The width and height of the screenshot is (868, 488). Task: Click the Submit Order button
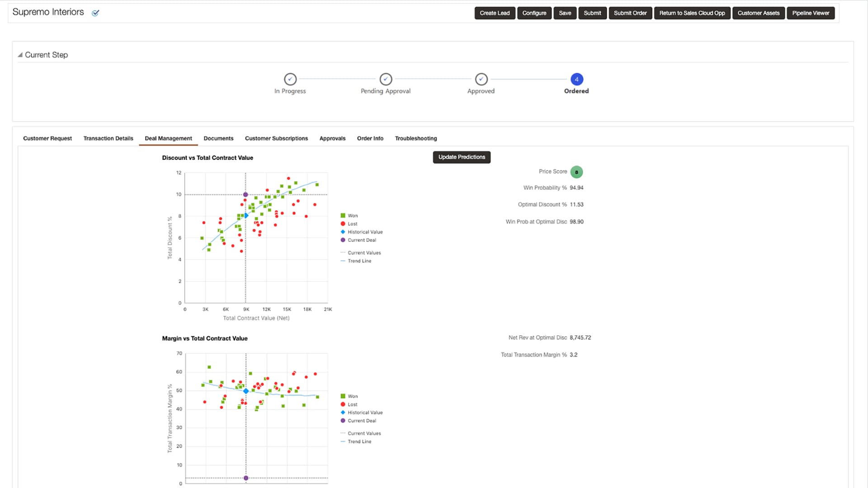click(630, 13)
